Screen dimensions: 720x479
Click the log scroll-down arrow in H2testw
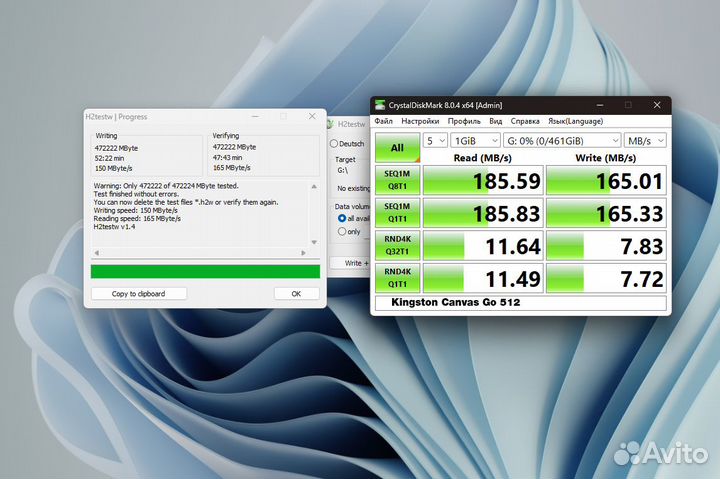(314, 242)
